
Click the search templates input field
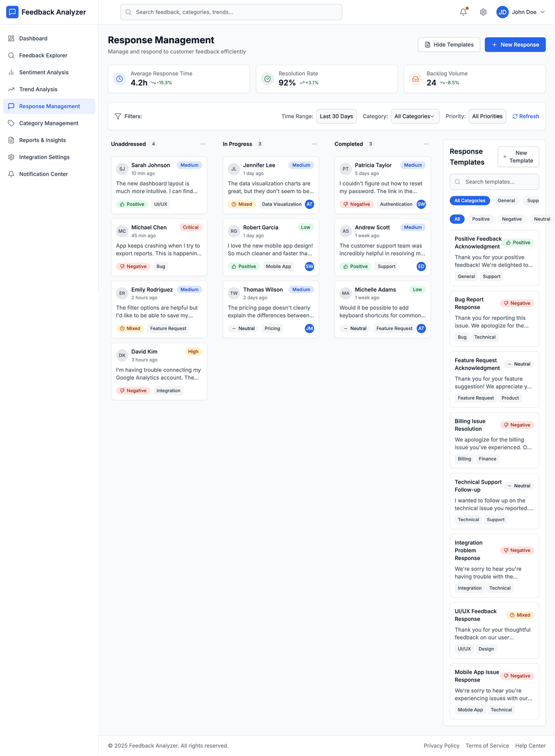(494, 182)
